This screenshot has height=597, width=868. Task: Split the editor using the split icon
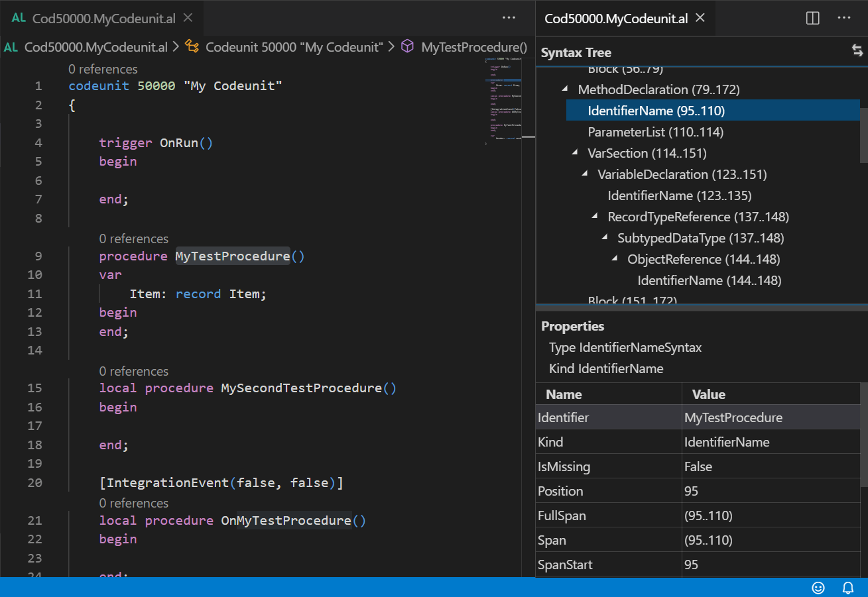point(812,18)
